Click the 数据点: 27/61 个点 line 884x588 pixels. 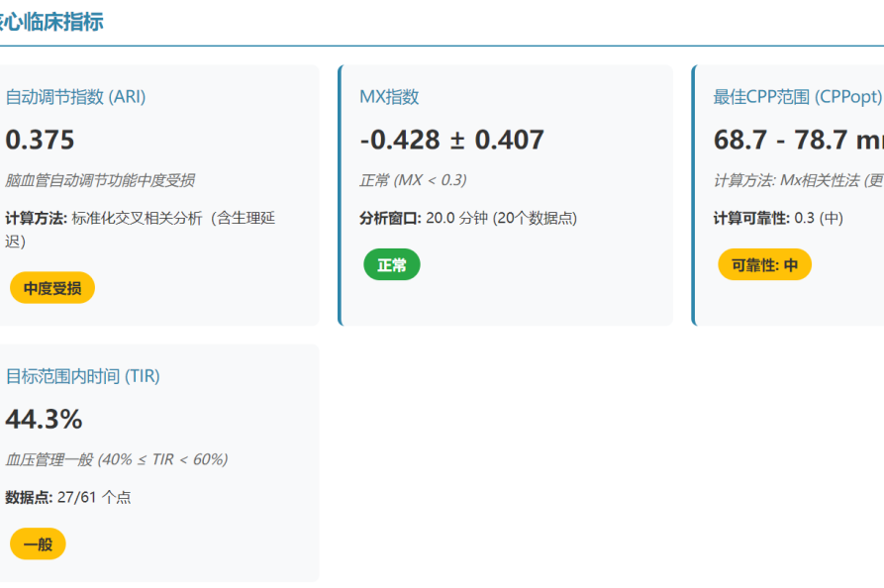[68, 497]
